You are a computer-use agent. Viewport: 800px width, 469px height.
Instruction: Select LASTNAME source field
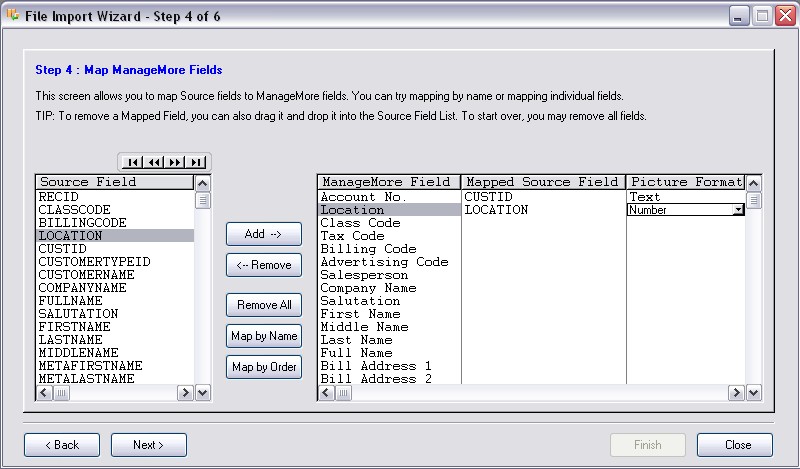[x=115, y=340]
